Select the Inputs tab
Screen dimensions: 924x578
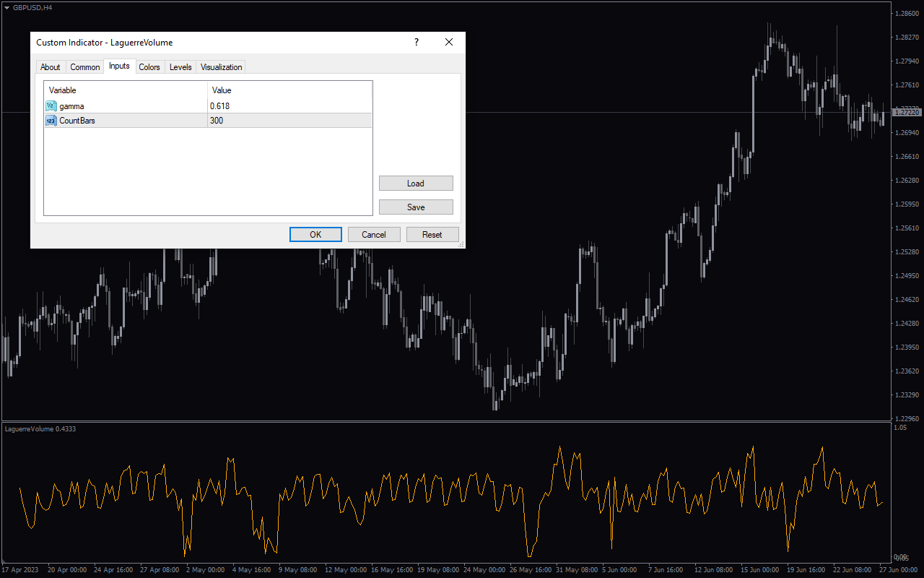tap(119, 66)
